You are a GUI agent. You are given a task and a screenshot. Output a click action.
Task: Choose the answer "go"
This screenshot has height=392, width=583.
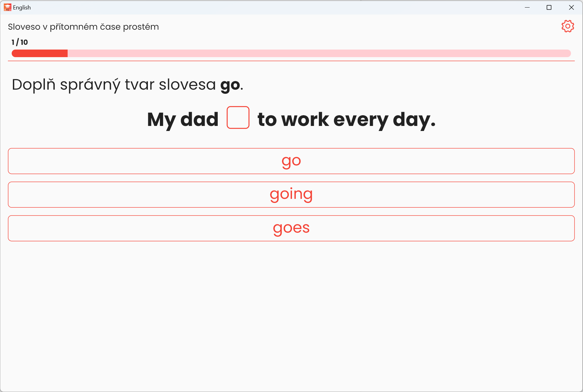pyautogui.click(x=291, y=161)
